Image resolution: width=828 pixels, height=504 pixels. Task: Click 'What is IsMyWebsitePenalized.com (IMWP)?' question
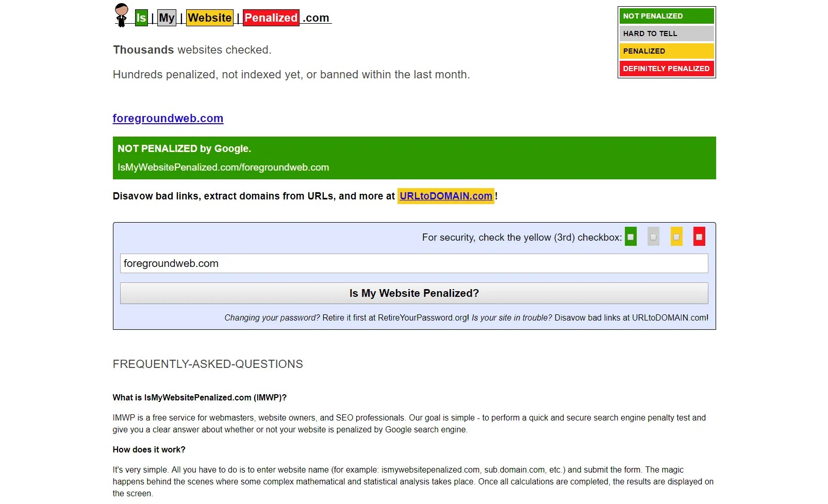(x=200, y=397)
